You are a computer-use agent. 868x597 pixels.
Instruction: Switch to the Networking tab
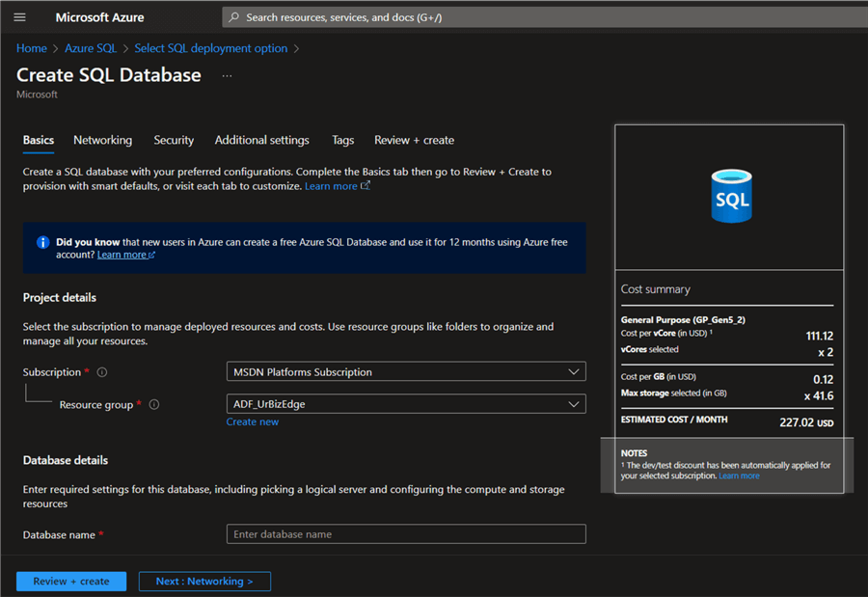[x=102, y=140]
